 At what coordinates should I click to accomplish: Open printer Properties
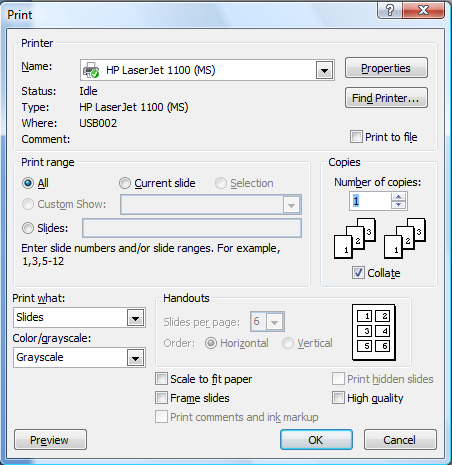tap(386, 68)
